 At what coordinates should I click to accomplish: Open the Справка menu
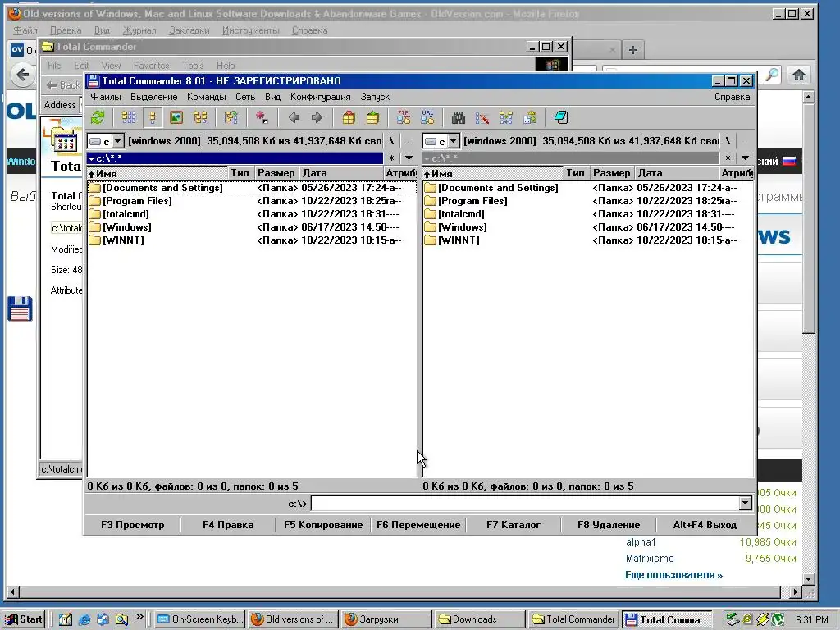click(732, 97)
